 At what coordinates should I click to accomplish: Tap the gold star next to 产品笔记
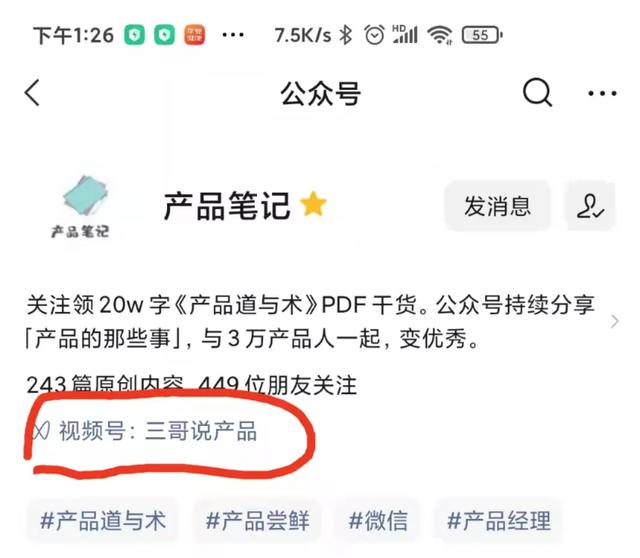tap(313, 203)
